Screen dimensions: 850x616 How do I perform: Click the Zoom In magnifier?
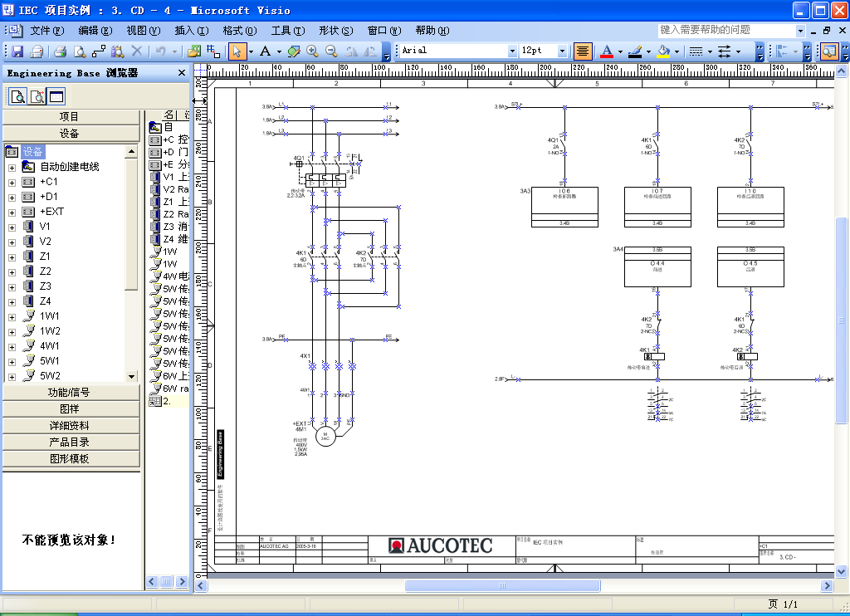click(x=312, y=51)
